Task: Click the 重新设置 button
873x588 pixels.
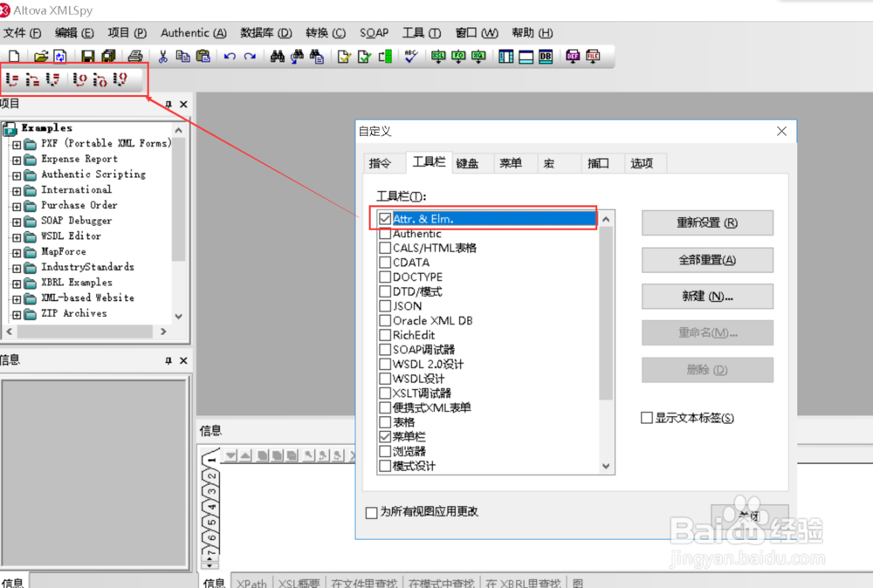Action: coord(707,222)
